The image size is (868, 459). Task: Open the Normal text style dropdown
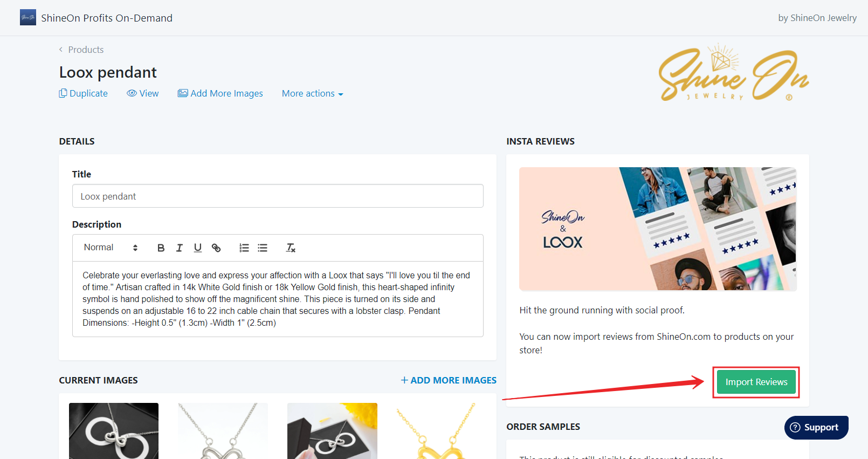(111, 248)
